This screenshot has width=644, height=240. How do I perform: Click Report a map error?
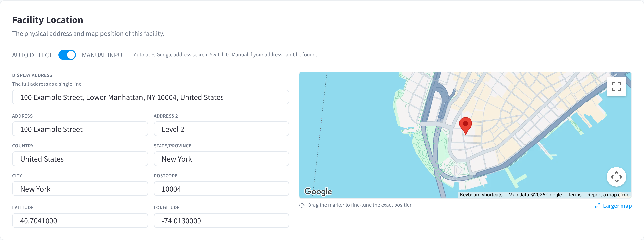(x=607, y=195)
